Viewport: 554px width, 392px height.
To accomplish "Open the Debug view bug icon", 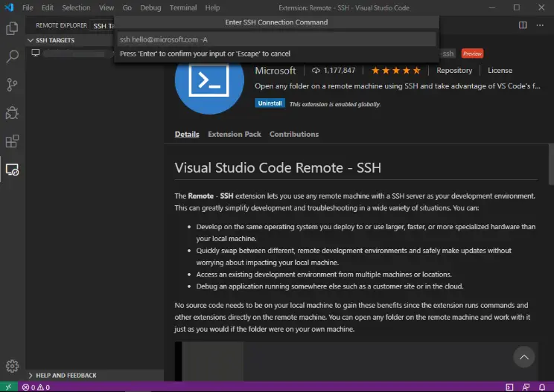I will pos(12,113).
